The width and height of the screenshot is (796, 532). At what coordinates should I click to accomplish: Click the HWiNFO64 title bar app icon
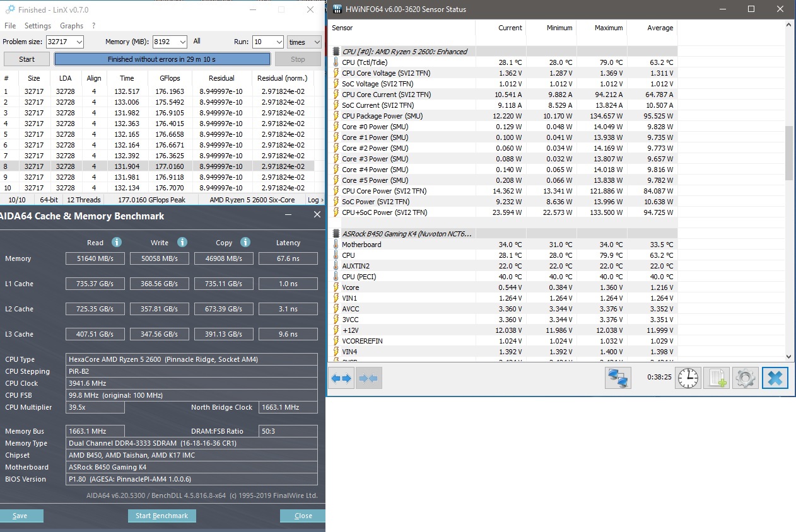pyautogui.click(x=337, y=9)
